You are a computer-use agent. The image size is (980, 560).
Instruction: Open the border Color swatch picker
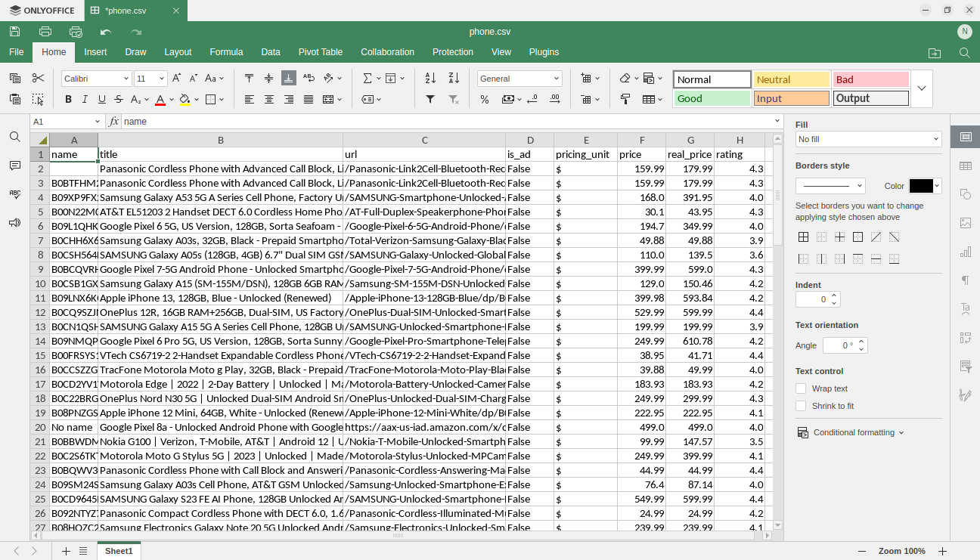pyautogui.click(x=925, y=186)
